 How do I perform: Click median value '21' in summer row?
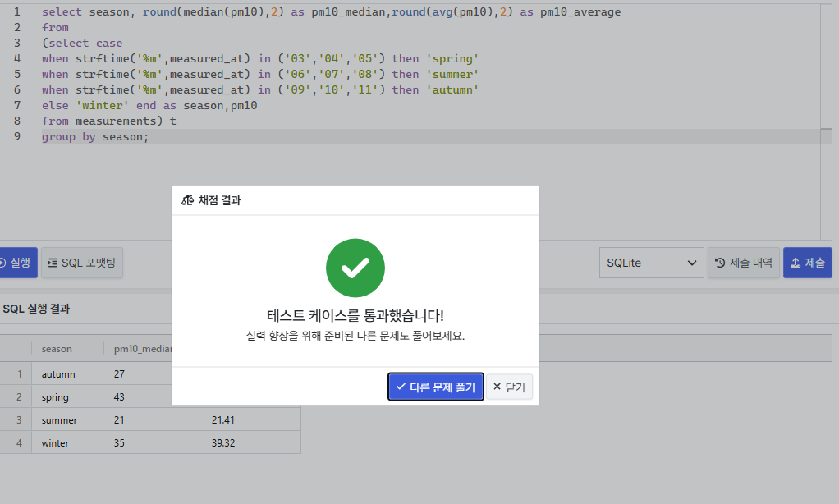click(x=119, y=420)
